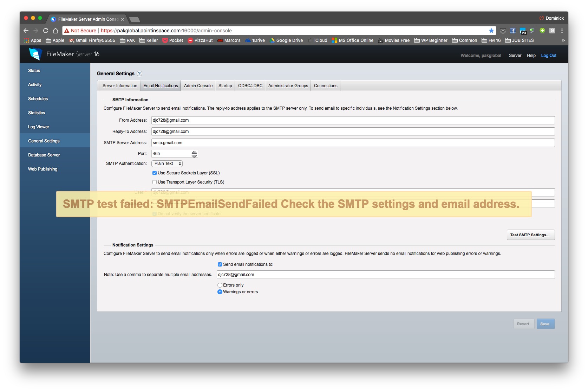Toggle Send email notifications to checkbox

point(220,264)
